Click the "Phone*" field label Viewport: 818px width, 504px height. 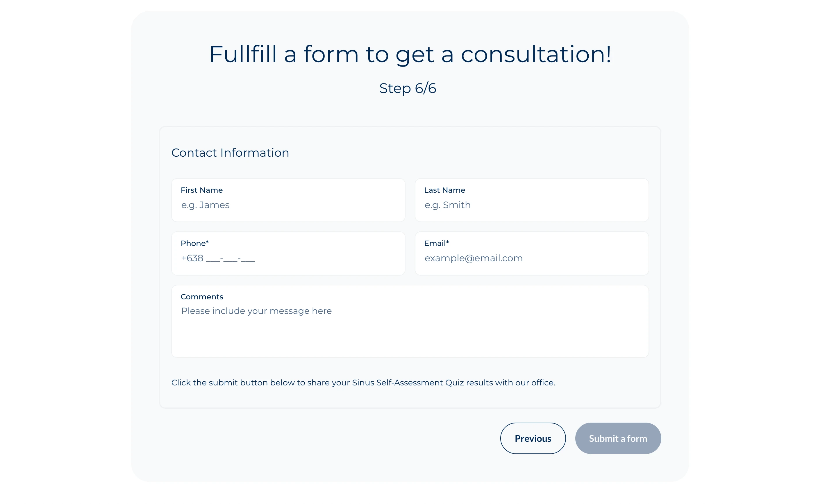coord(194,243)
